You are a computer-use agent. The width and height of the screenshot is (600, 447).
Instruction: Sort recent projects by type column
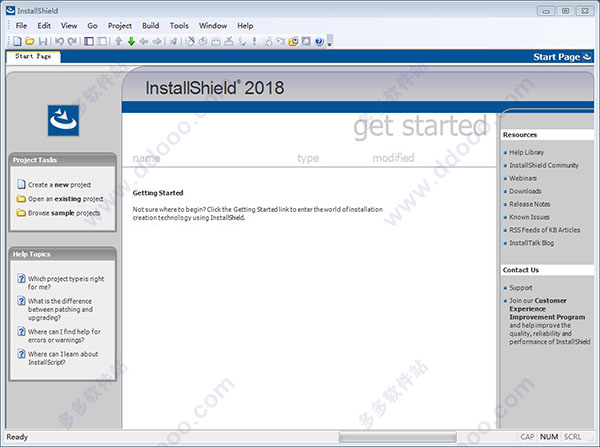click(x=308, y=158)
